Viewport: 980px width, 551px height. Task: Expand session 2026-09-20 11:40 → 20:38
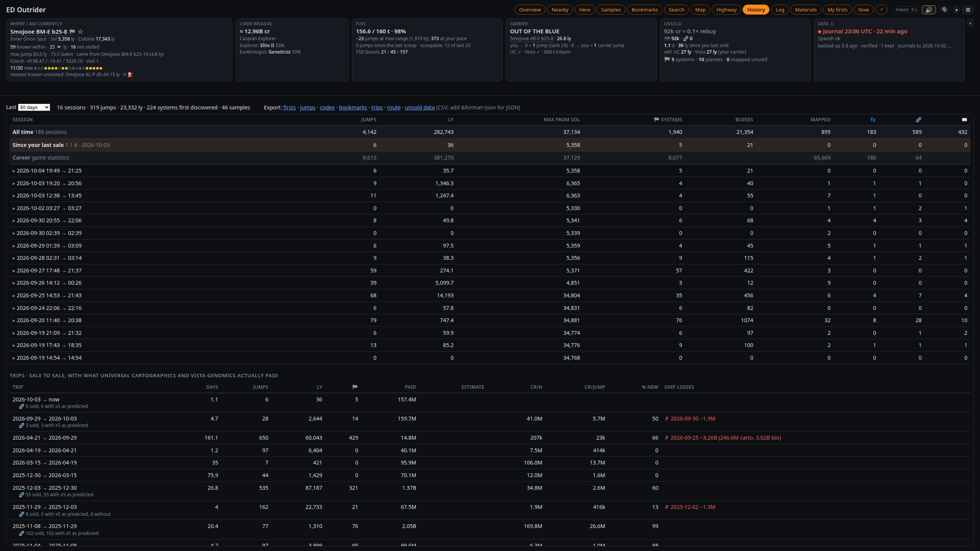[14, 321]
